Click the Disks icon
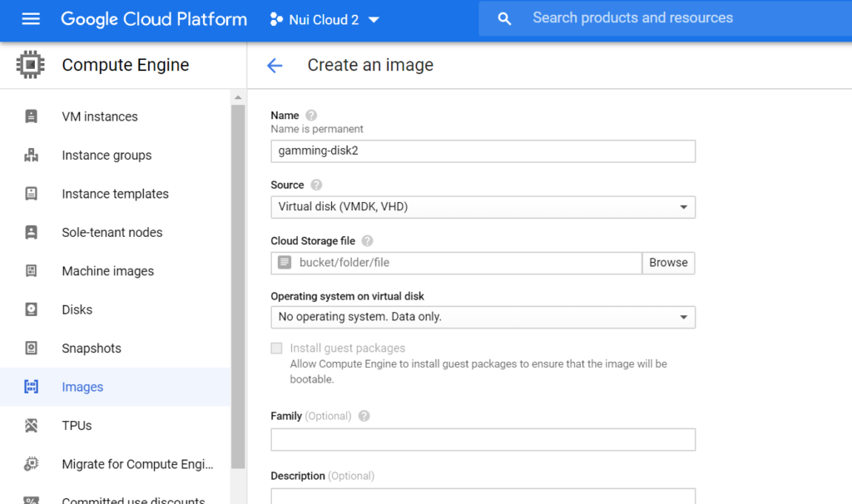This screenshot has width=852, height=504. (31, 309)
